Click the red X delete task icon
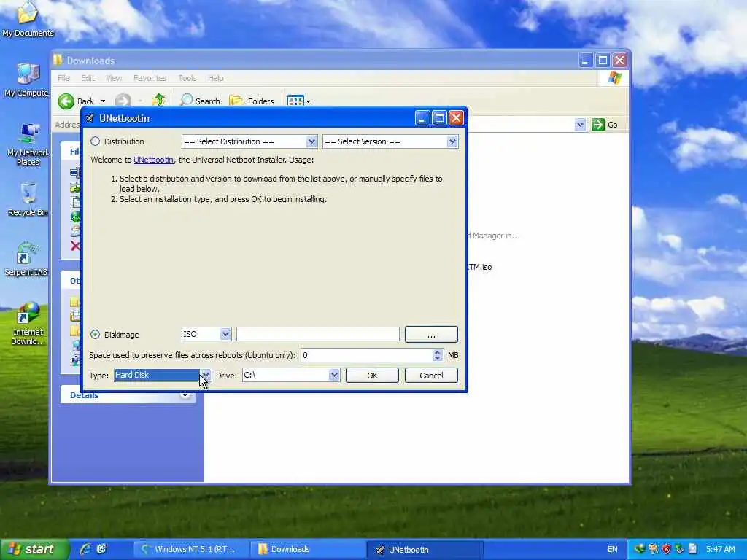 point(75,246)
